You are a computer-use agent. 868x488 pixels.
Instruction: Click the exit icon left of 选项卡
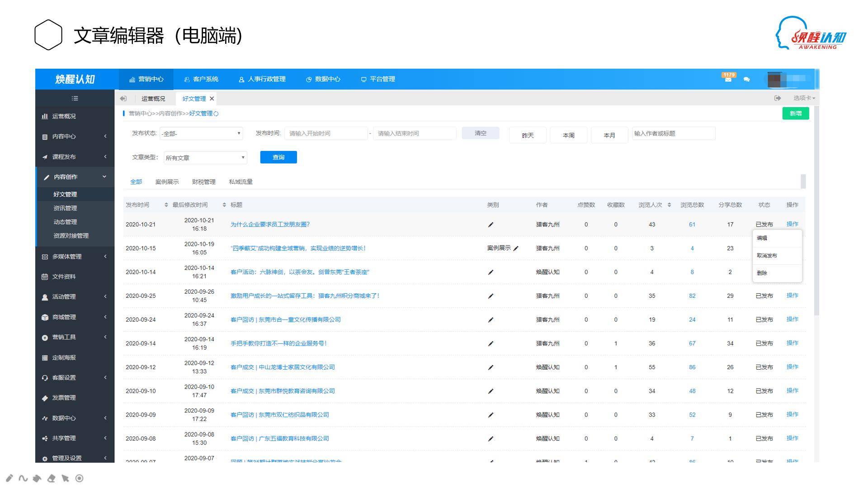[778, 98]
